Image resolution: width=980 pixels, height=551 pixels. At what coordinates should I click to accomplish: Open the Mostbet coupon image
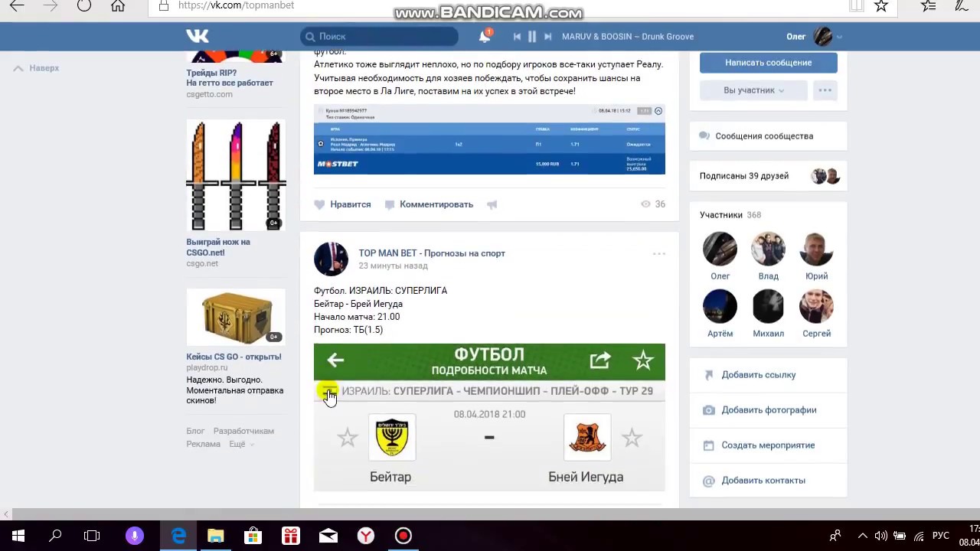tap(489, 139)
